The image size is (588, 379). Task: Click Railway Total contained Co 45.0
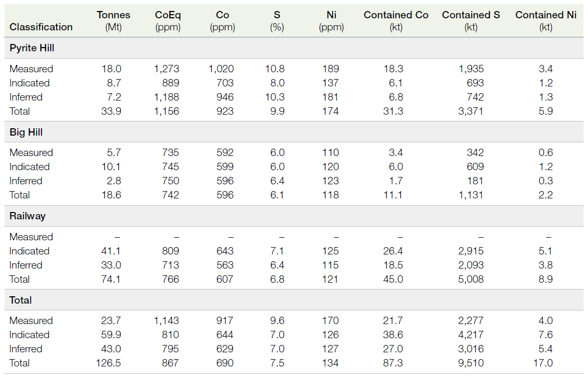(393, 280)
